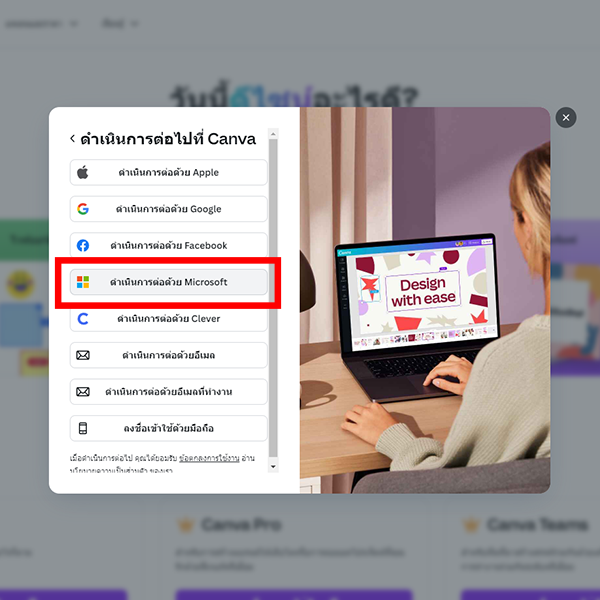Click the scrollbar down arrow in dialog

point(273,466)
